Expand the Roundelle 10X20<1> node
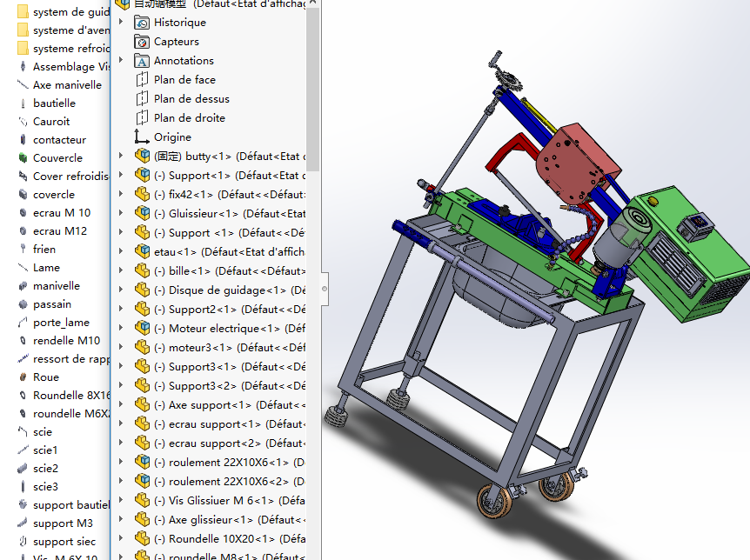Image resolution: width=750 pixels, height=560 pixels. (121, 538)
